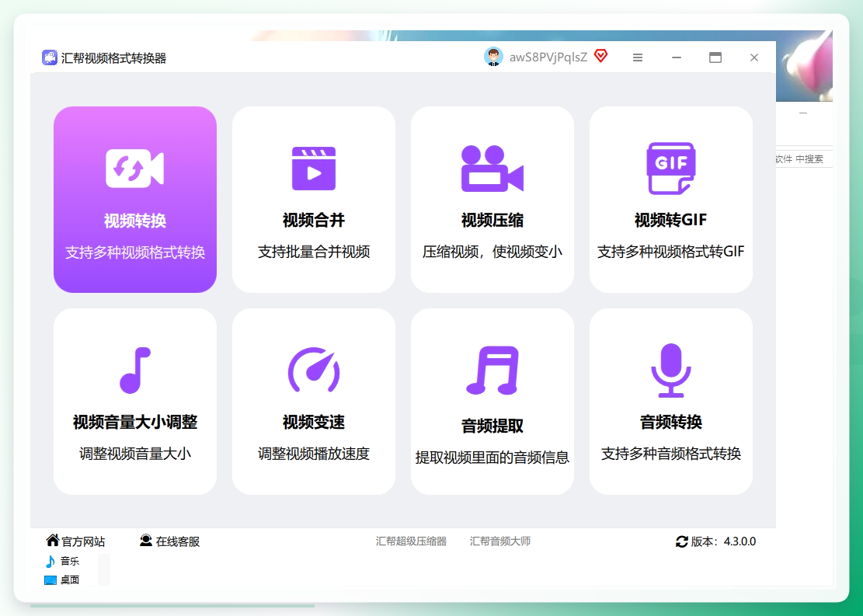Minimize the converter window
The height and width of the screenshot is (616, 863).
(x=677, y=57)
